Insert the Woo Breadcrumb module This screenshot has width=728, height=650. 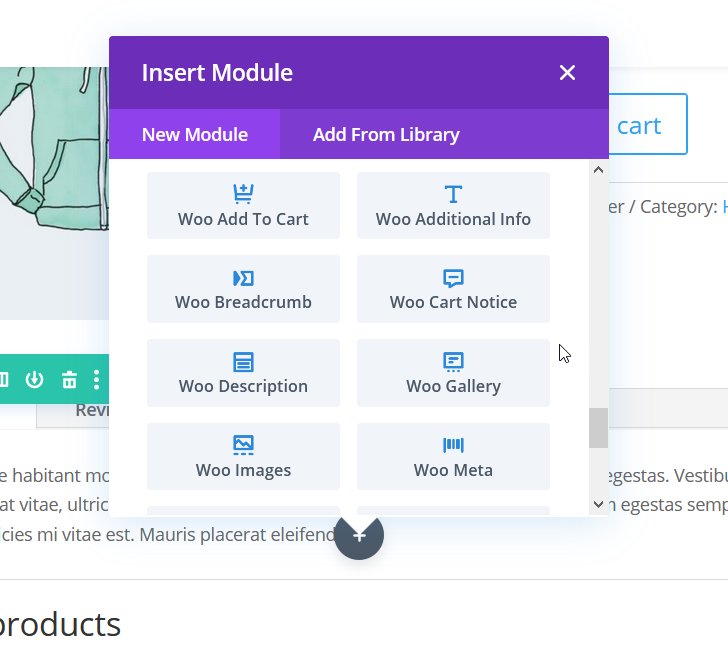[x=243, y=289]
